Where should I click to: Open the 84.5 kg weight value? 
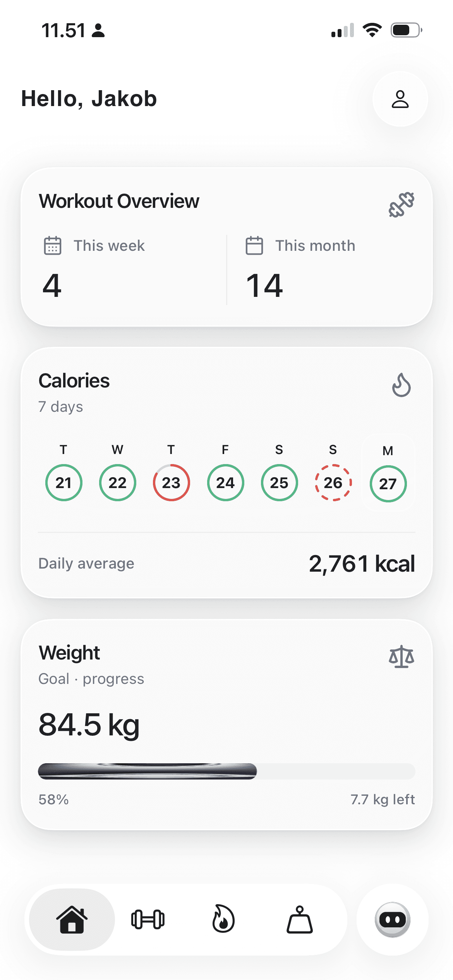coord(89,725)
